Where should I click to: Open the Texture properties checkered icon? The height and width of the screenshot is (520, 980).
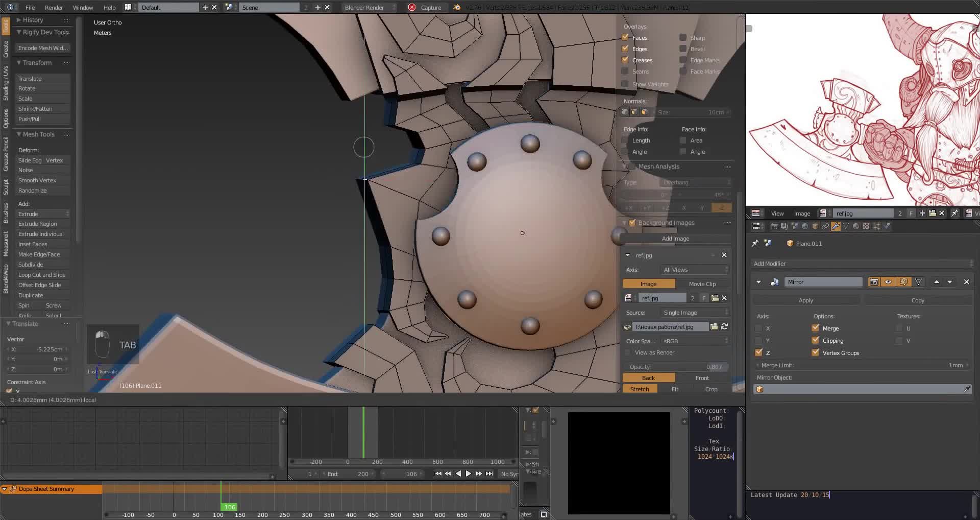pos(866,226)
